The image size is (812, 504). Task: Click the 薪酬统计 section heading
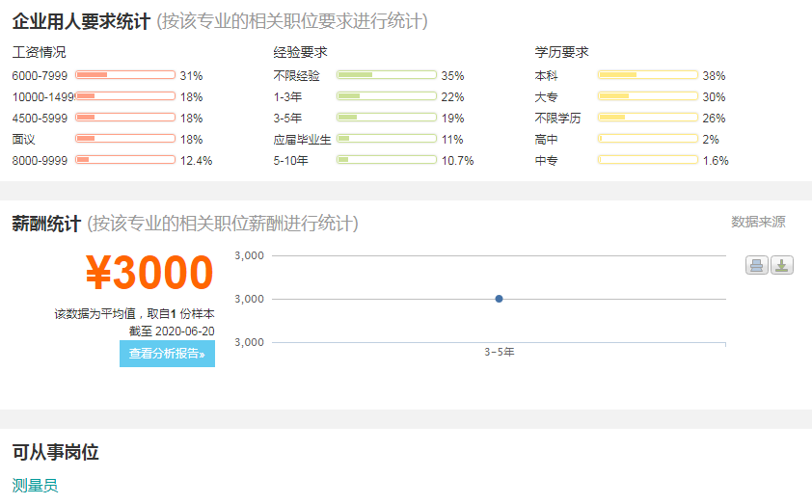point(46,224)
